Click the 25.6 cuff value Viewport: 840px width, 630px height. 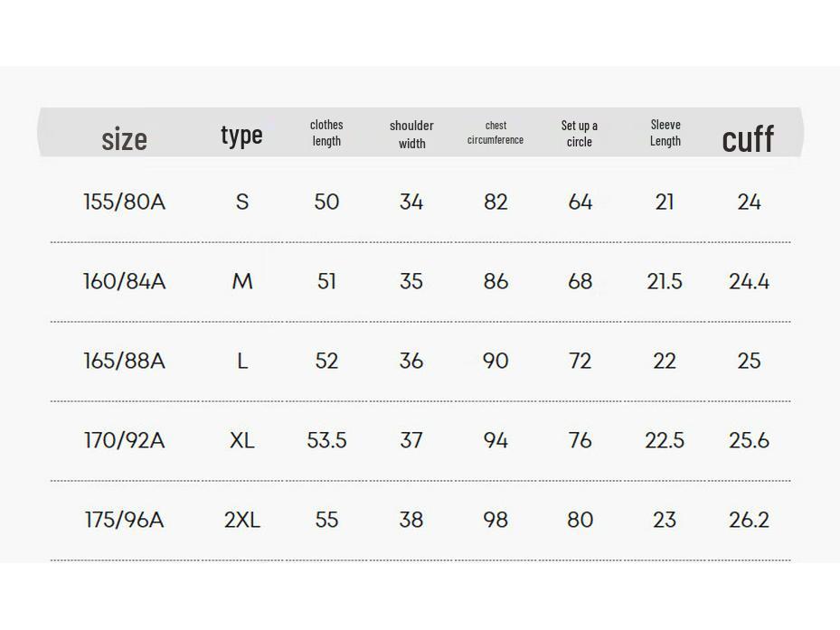click(x=749, y=440)
